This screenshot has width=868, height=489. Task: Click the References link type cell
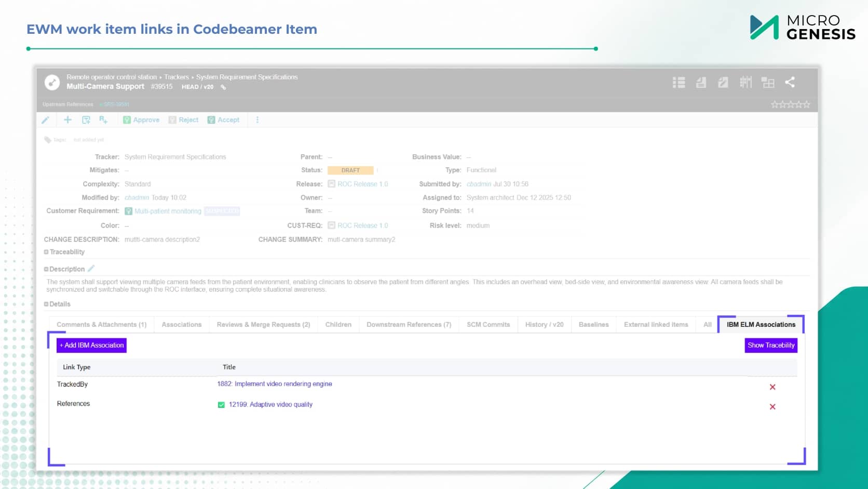(x=73, y=404)
